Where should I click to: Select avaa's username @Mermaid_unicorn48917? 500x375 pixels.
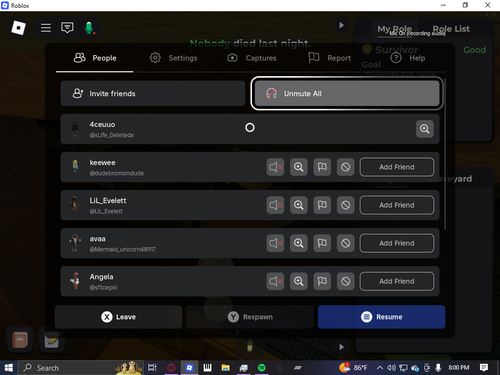tap(122, 249)
